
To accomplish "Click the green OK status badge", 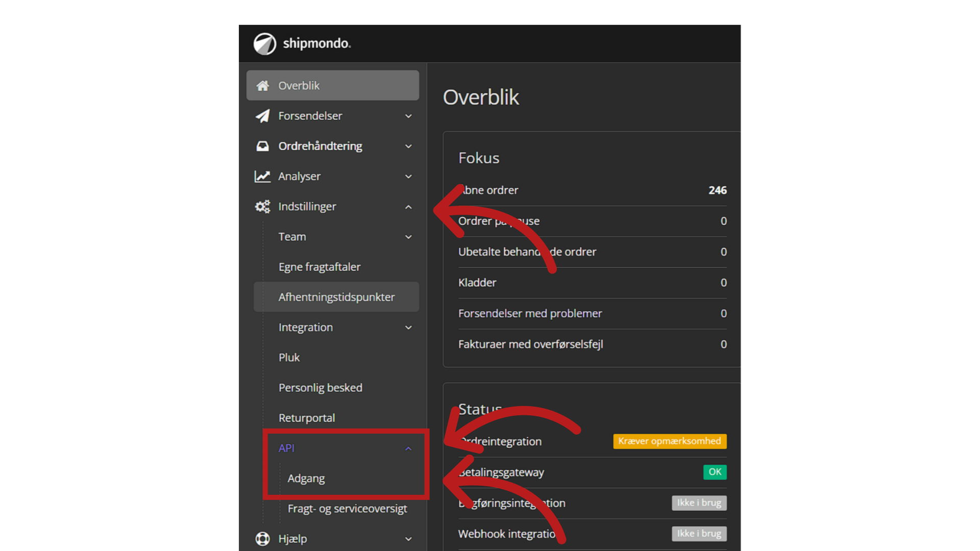I will click(715, 472).
